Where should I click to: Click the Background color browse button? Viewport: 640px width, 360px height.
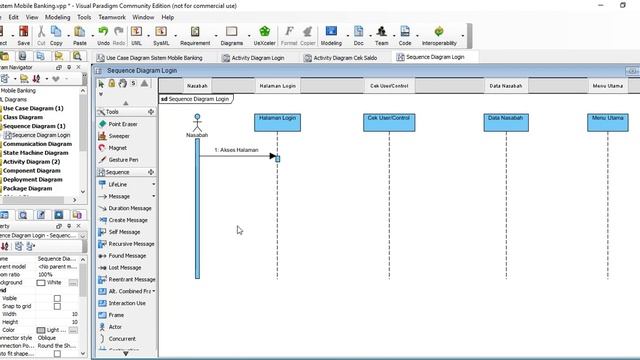73,282
